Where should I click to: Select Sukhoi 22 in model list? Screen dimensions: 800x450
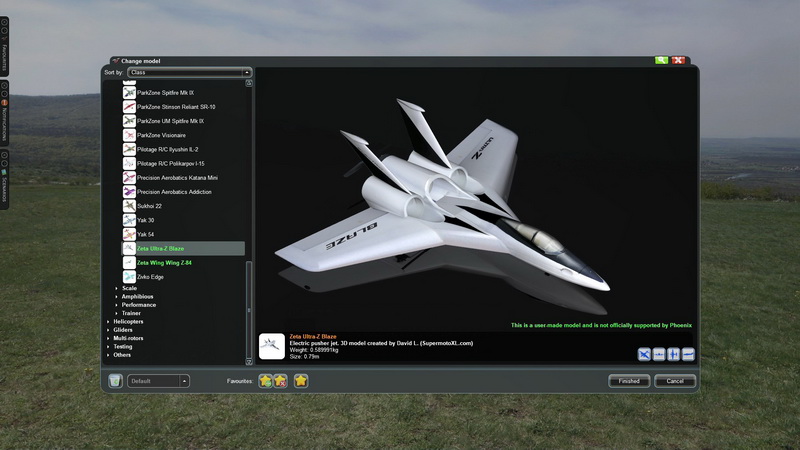pos(145,205)
